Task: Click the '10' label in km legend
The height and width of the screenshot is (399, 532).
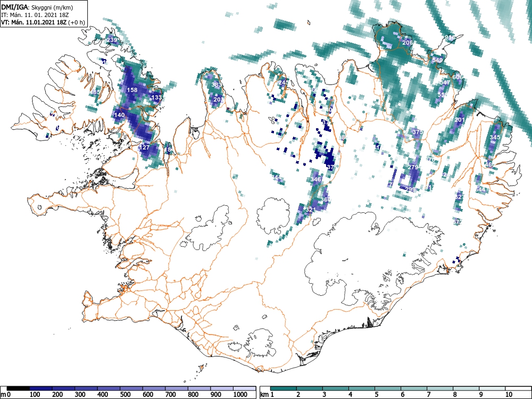Action: click(508, 395)
